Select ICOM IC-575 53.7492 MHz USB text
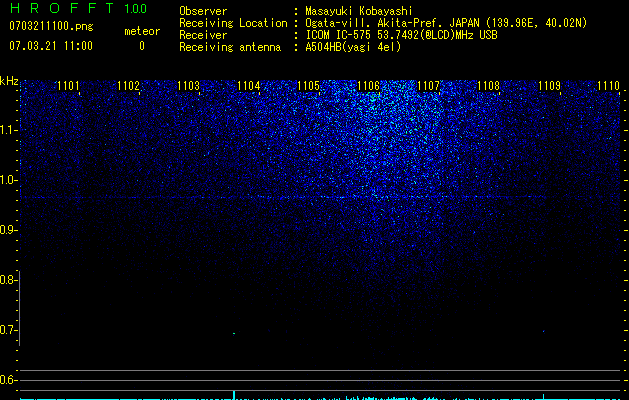629x400 pixels. tap(402, 35)
